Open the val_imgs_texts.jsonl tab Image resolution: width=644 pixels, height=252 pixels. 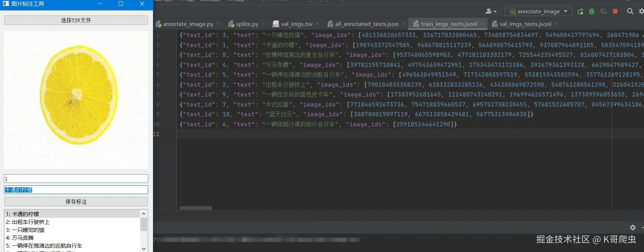coord(525,24)
